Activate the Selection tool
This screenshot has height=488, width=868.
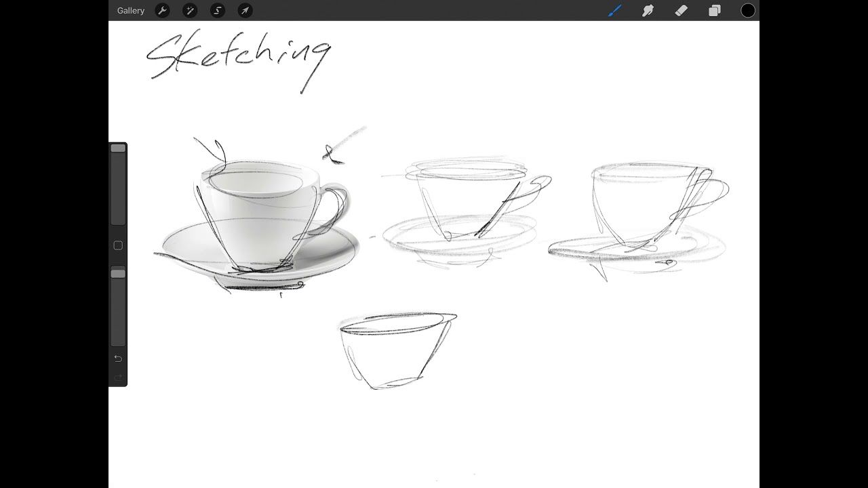tap(218, 10)
